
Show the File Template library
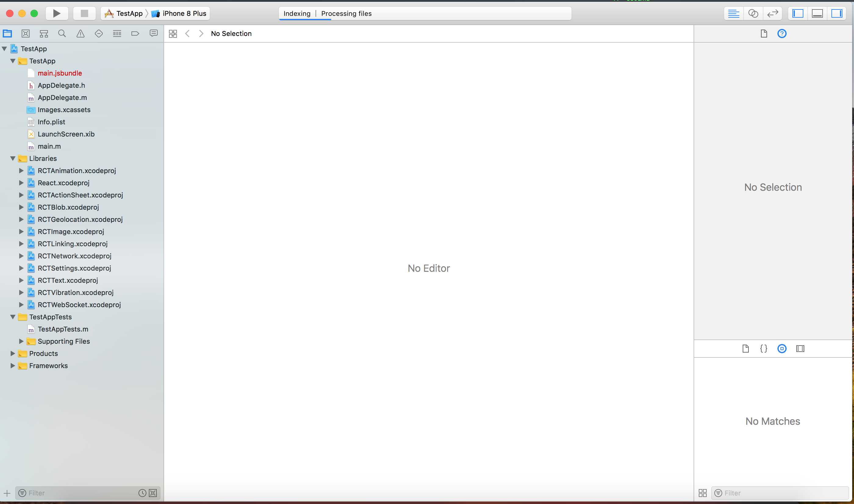(746, 349)
